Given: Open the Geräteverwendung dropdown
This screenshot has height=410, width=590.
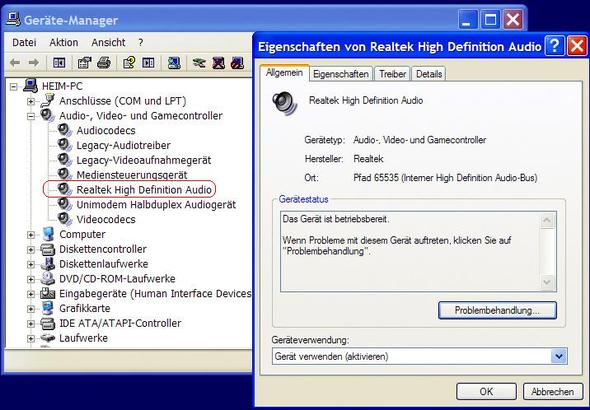Looking at the screenshot, I should [559, 356].
